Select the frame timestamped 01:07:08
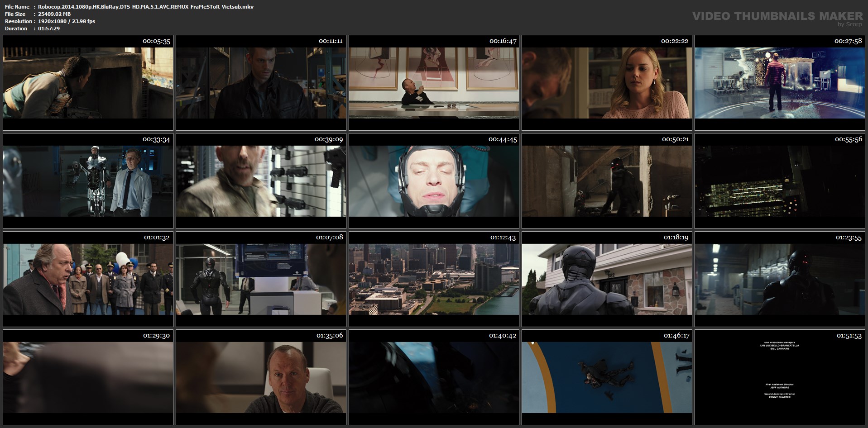 pos(261,279)
